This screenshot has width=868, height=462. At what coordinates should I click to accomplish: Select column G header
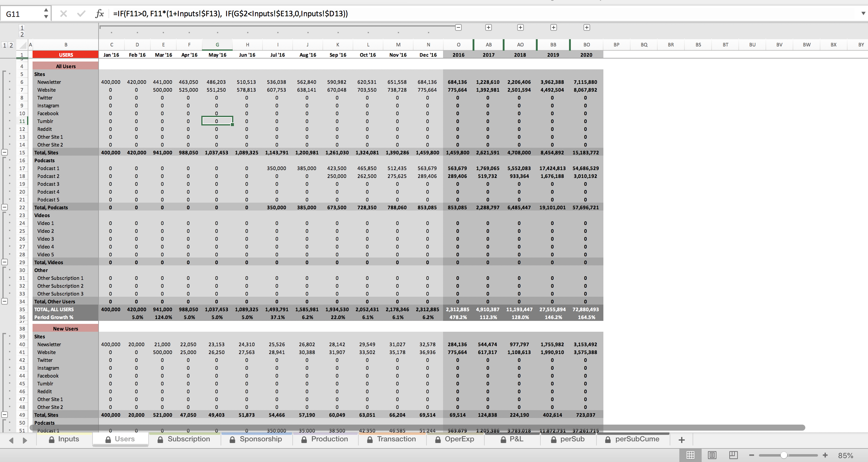(217, 45)
